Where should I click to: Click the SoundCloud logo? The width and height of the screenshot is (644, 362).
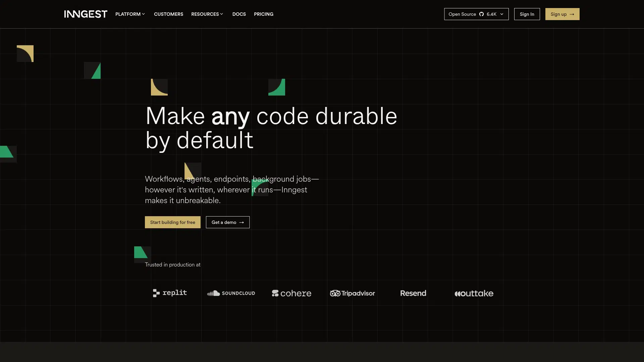click(231, 293)
